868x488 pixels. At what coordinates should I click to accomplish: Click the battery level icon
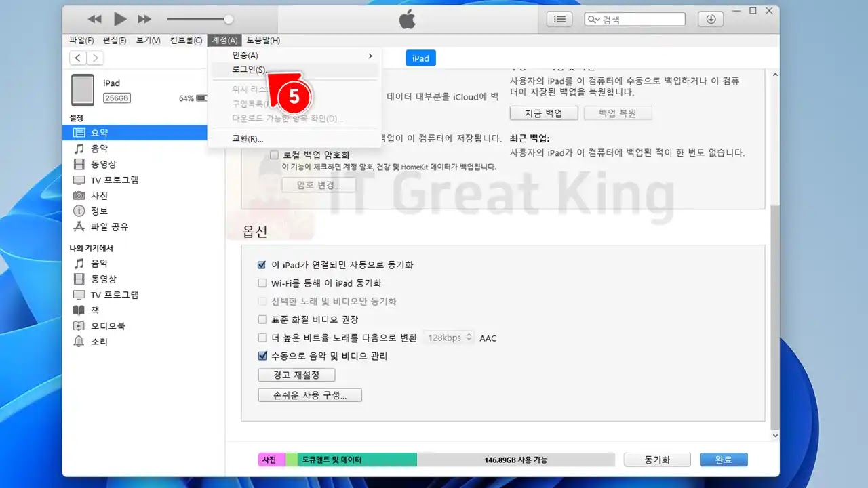pyautogui.click(x=202, y=98)
